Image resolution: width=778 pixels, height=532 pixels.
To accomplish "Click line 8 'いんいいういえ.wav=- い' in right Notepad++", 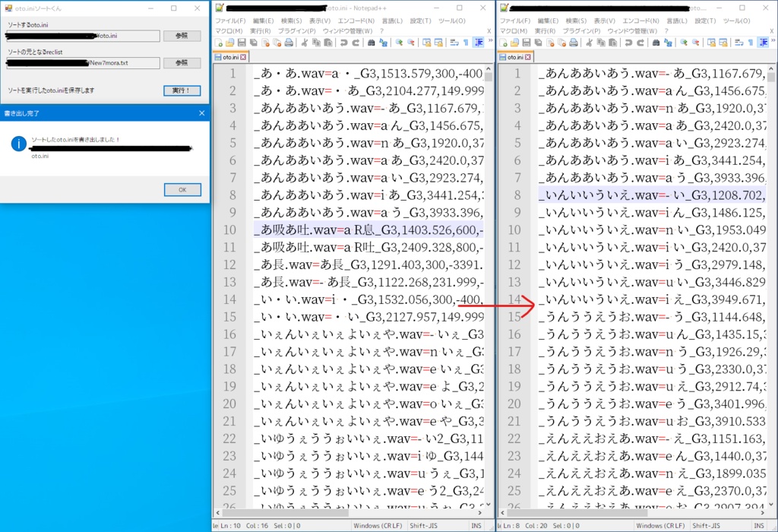I will [x=652, y=195].
